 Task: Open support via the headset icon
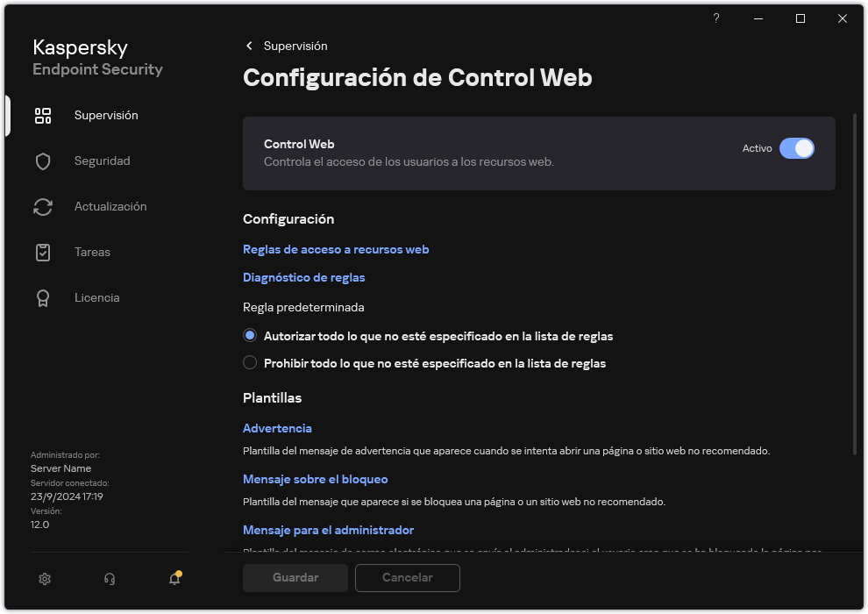pos(110,579)
